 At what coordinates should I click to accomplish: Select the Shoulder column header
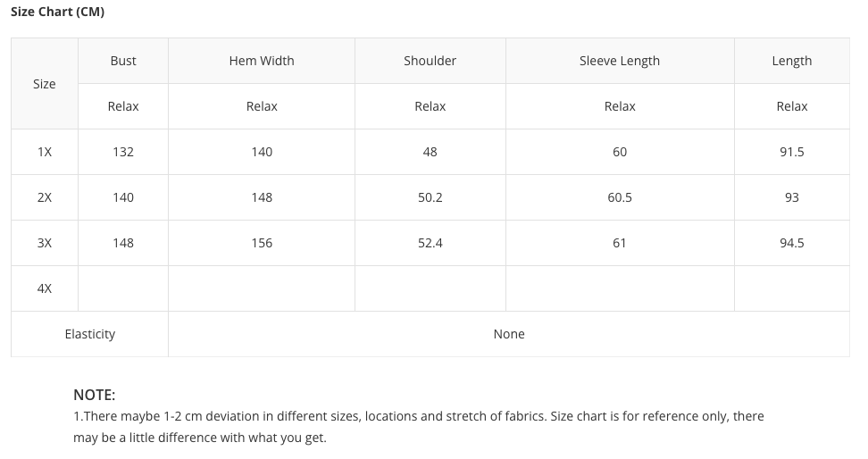point(430,61)
